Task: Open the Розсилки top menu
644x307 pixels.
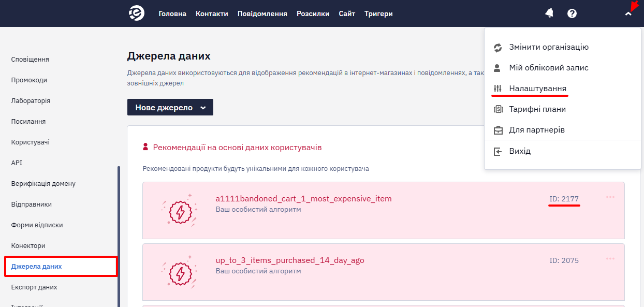Action: pos(313,13)
